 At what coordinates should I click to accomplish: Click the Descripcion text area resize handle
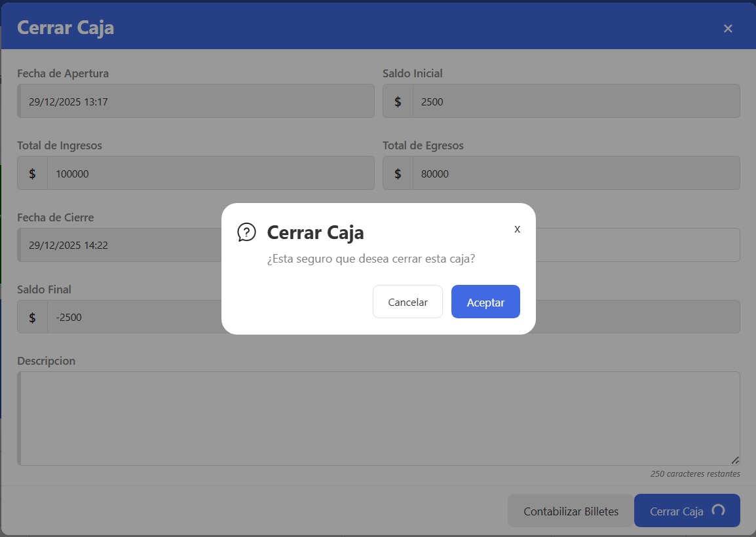click(735, 460)
